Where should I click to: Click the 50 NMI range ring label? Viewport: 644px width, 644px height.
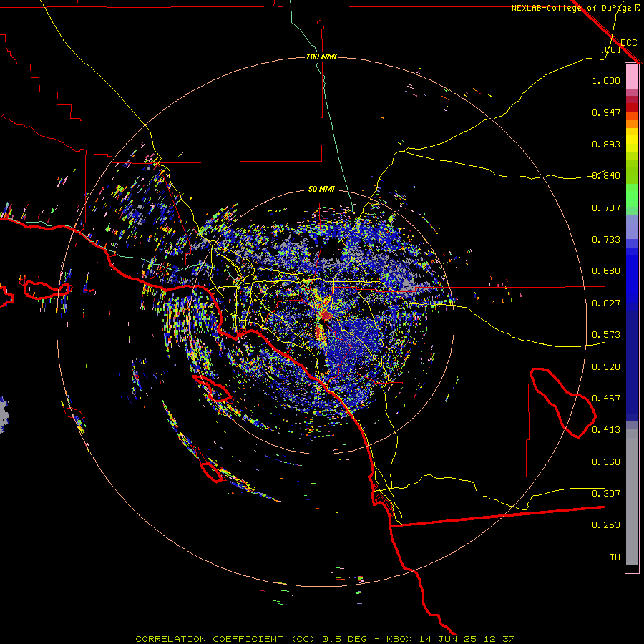click(321, 189)
